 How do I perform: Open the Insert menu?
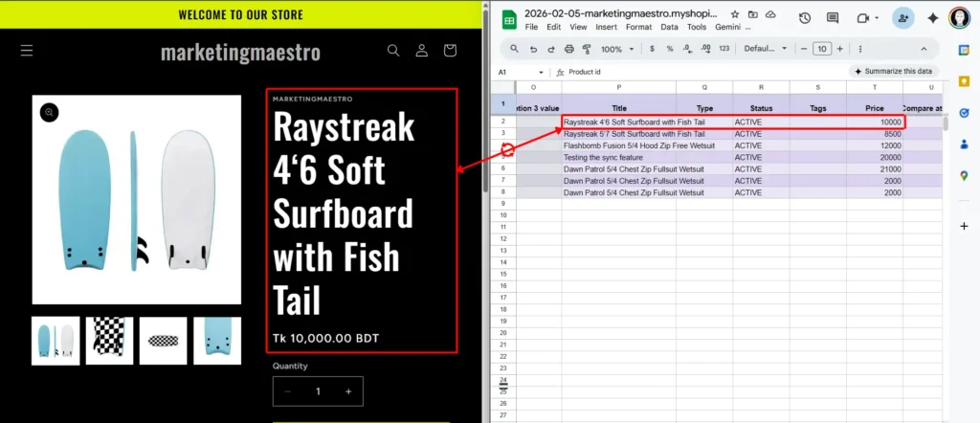[x=606, y=27]
